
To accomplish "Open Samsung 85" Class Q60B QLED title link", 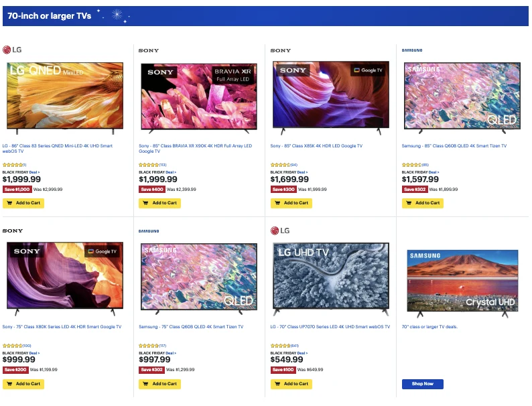I will pyautogui.click(x=454, y=146).
